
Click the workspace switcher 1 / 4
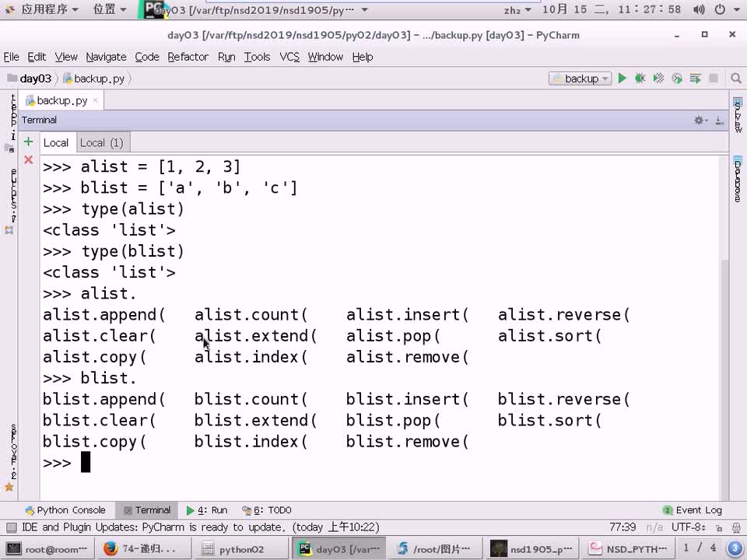[700, 548]
